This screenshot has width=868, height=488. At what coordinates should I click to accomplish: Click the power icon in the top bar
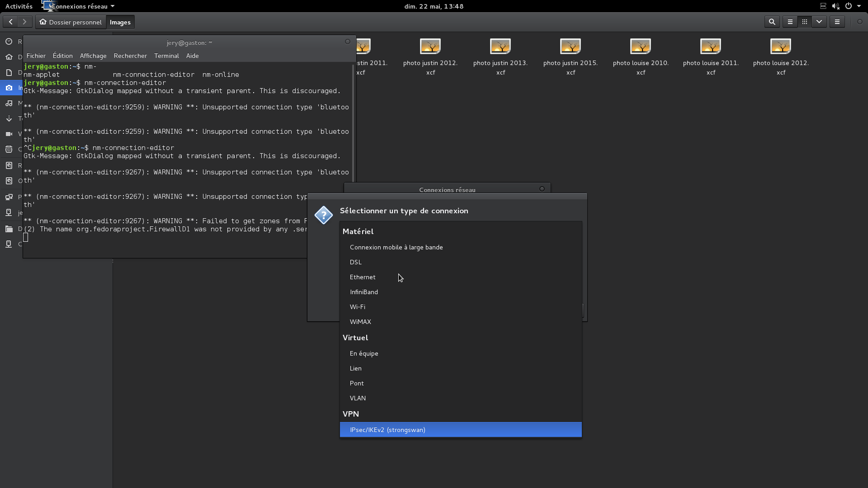[848, 6]
